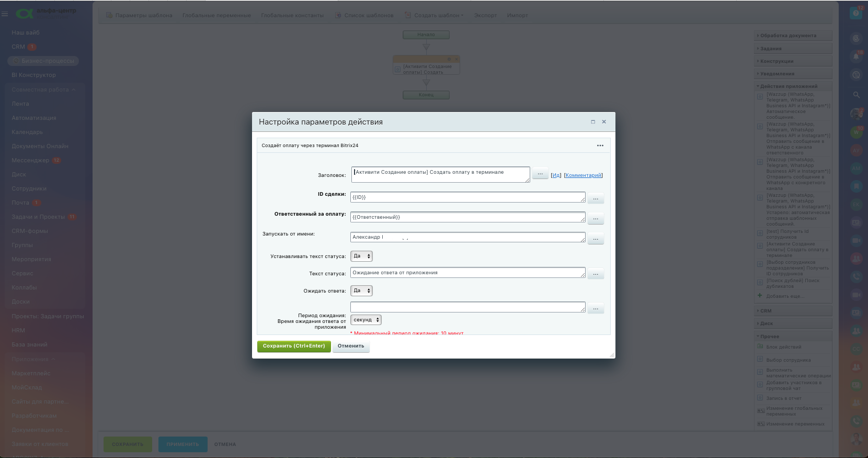The image size is (868, 458).
Task: Open Наш вайб in the sidebar
Action: [26, 32]
